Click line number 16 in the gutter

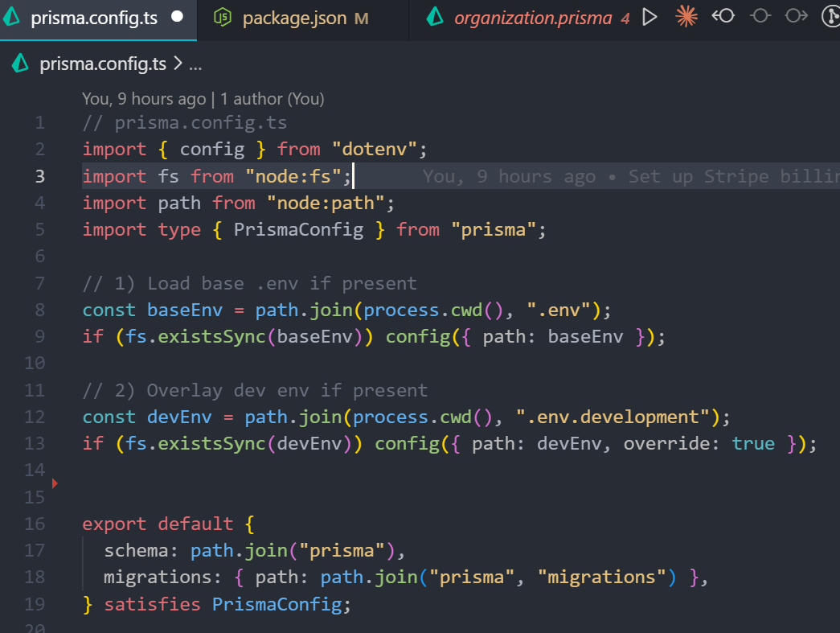[x=35, y=524]
